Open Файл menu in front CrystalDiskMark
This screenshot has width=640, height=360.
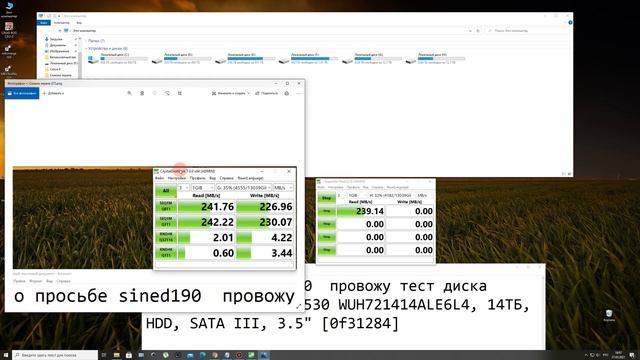[160, 178]
